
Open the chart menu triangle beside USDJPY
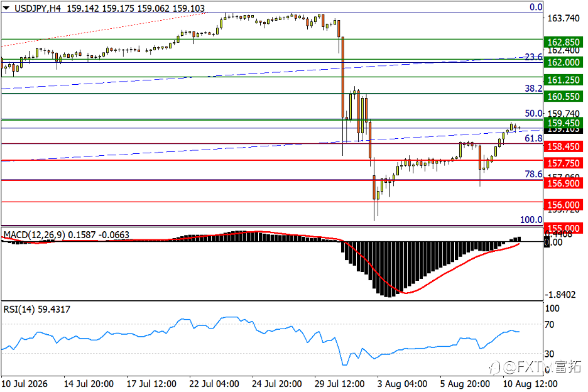point(6,8)
